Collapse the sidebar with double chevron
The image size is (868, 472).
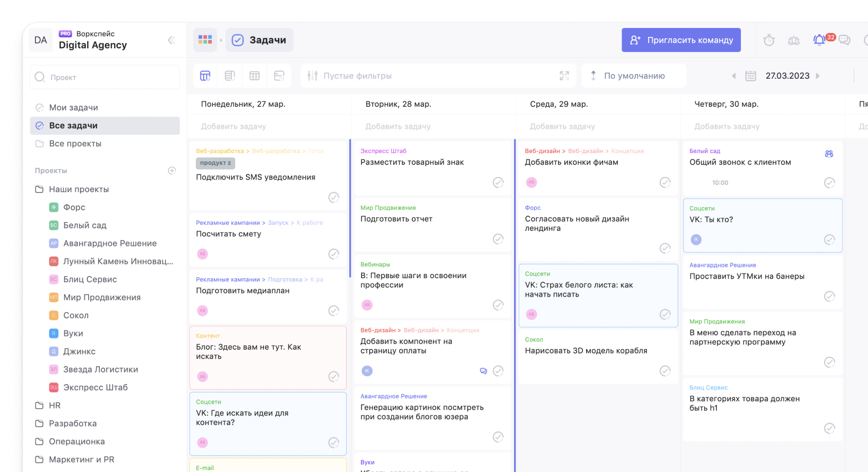point(171,40)
